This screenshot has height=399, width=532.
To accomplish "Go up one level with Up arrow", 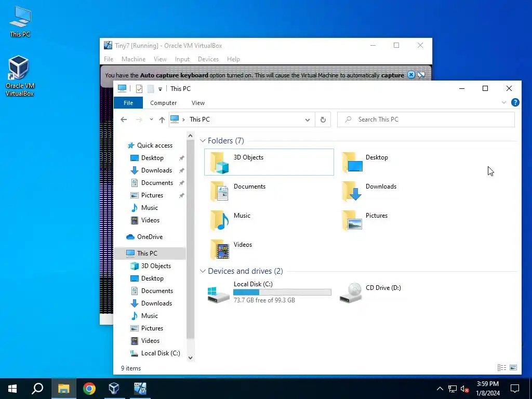I will tap(162, 119).
